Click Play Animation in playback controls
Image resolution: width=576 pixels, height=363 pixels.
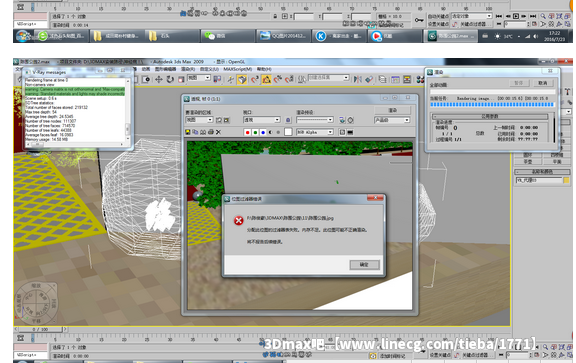(516, 16)
